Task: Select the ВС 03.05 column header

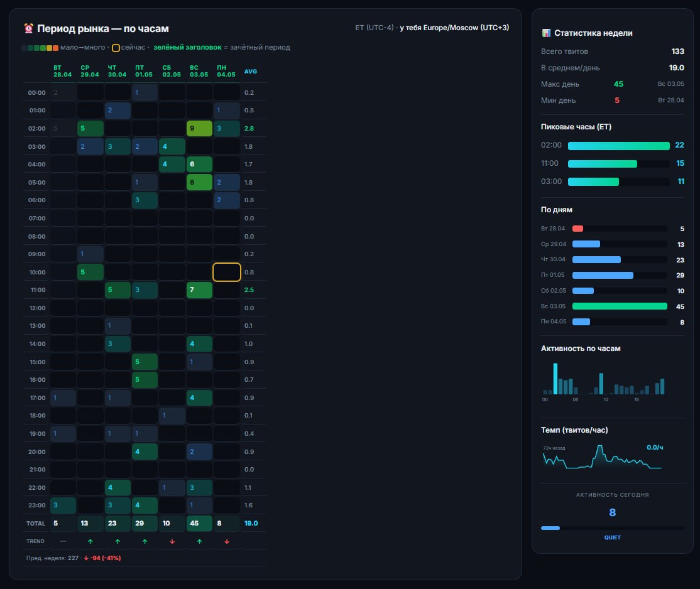Action: click(x=199, y=71)
